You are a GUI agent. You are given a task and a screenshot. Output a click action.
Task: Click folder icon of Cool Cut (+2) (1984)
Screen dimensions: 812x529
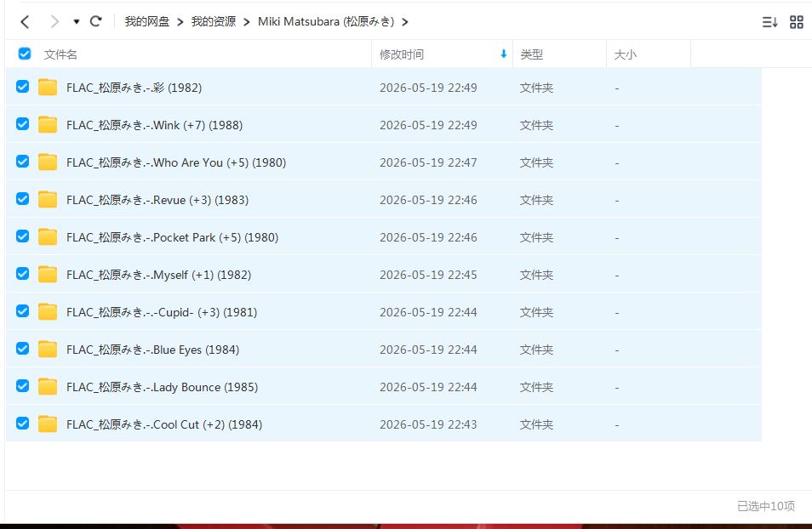(x=48, y=424)
